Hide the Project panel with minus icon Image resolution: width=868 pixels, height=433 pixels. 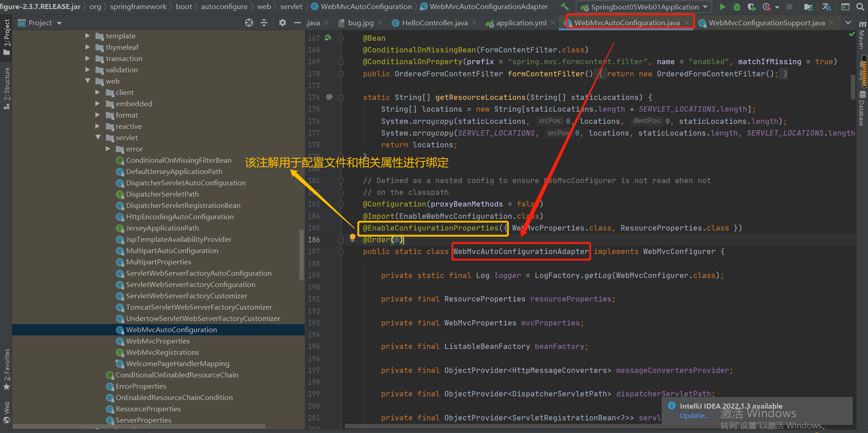pyautogui.click(x=297, y=23)
